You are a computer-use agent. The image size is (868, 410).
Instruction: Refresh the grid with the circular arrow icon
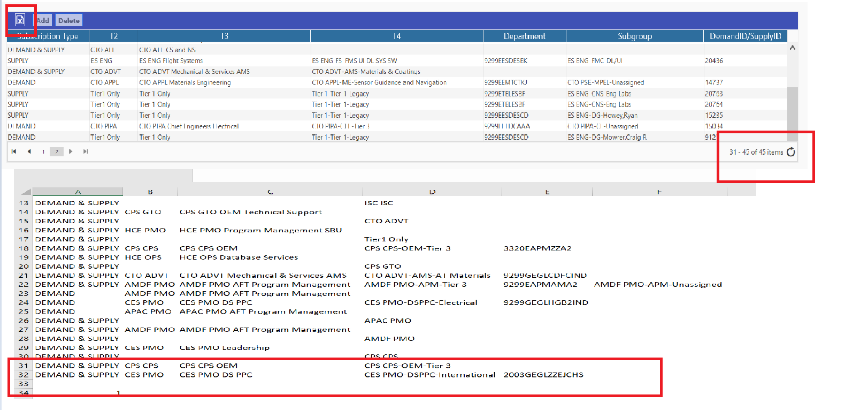[x=791, y=152]
